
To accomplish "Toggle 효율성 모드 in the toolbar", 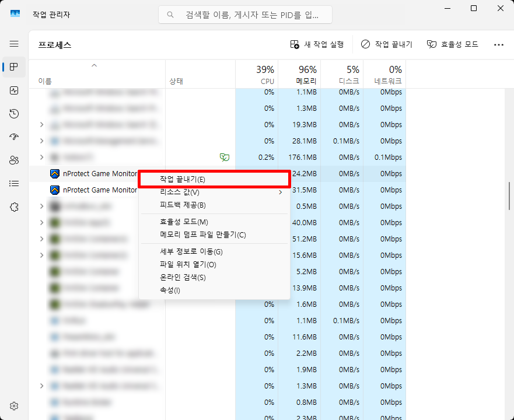I will coord(452,44).
